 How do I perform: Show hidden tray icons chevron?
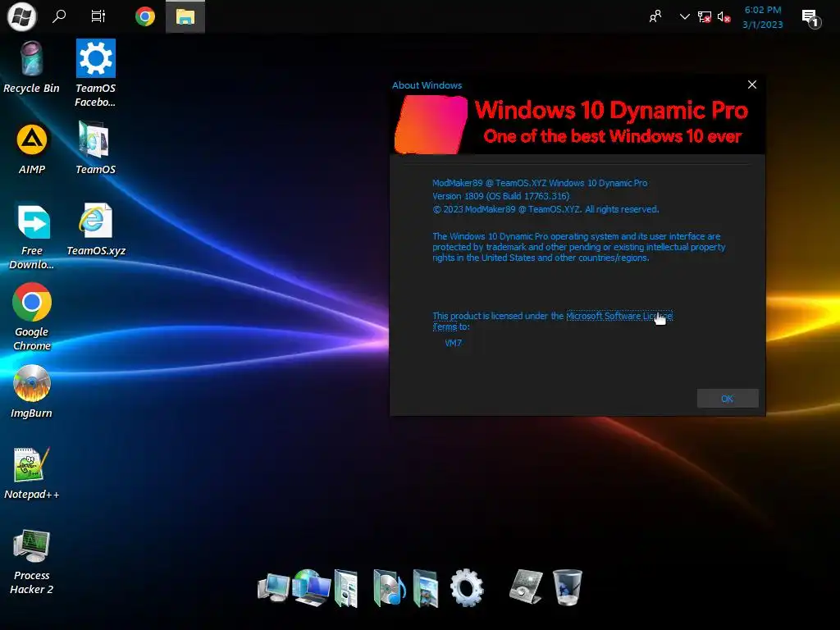684,16
